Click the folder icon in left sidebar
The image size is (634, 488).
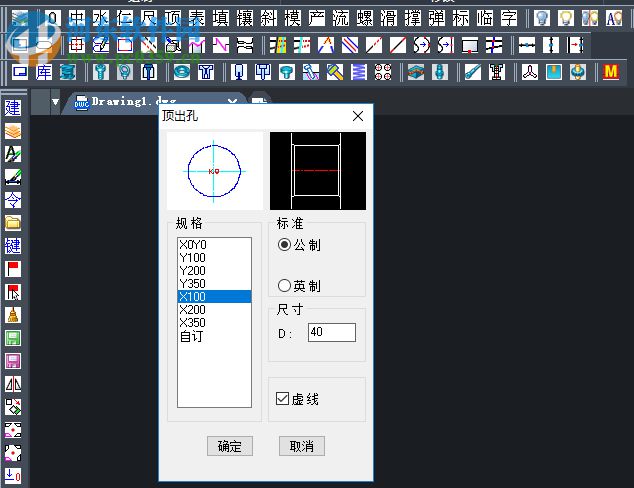(x=13, y=223)
